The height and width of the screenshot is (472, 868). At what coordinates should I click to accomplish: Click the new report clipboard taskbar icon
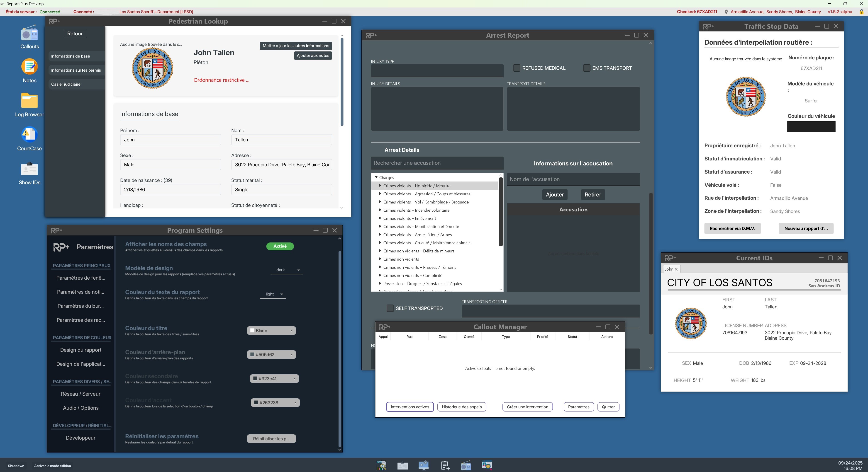coord(445,466)
